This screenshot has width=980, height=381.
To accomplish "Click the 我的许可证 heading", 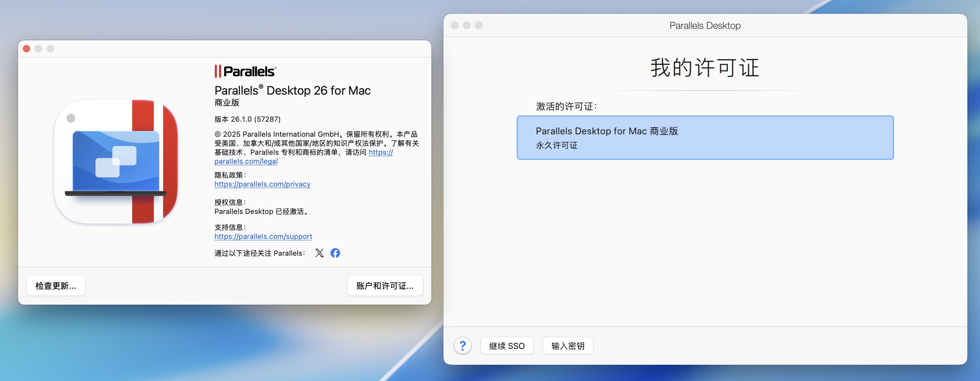I will tap(705, 68).
